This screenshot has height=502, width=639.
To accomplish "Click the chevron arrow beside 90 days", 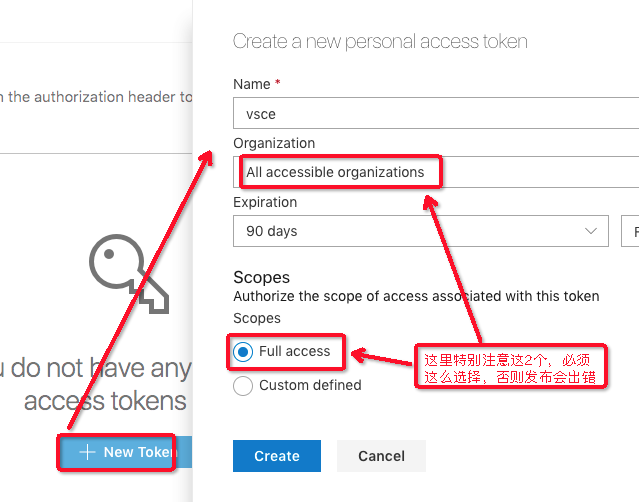I will tap(590, 231).
